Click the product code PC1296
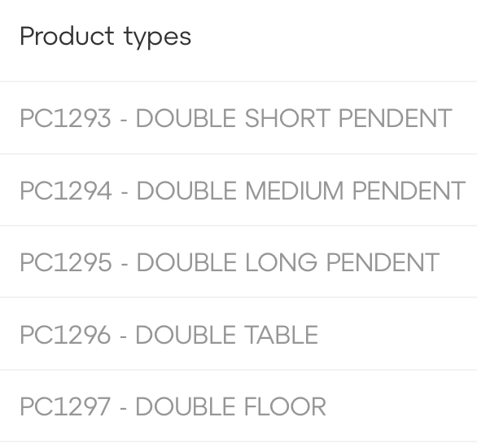 (x=65, y=335)
